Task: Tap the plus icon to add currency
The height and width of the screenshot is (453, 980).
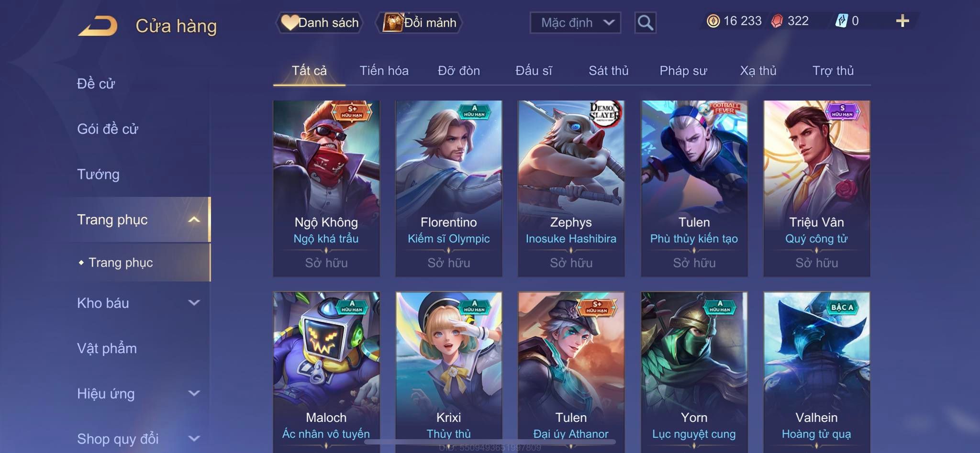Action: (x=902, y=21)
